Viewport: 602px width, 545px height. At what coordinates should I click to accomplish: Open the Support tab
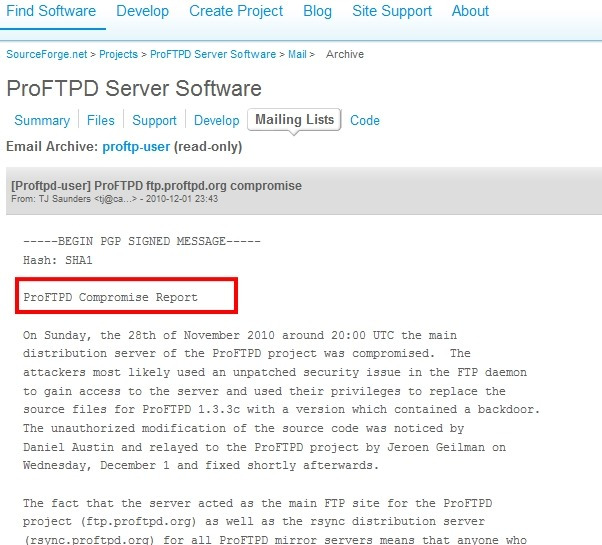point(154,121)
